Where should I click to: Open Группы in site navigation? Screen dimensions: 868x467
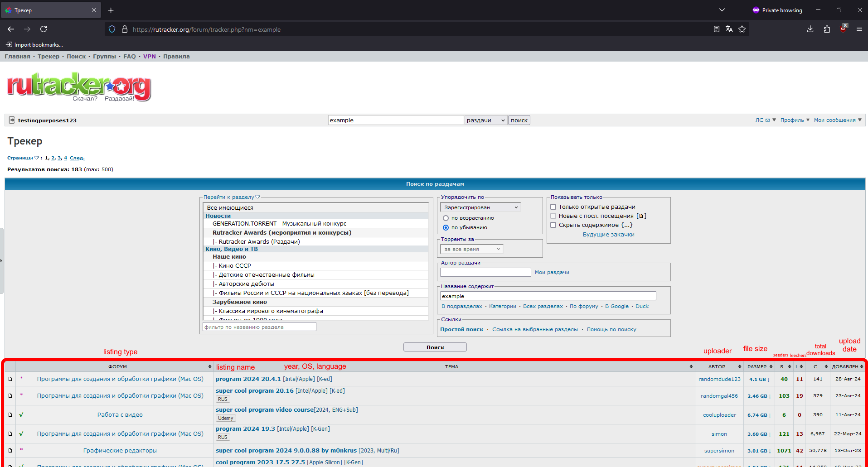(x=104, y=57)
